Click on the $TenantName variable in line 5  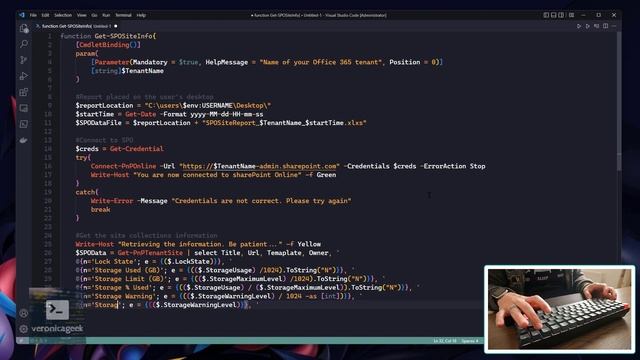tap(142, 71)
